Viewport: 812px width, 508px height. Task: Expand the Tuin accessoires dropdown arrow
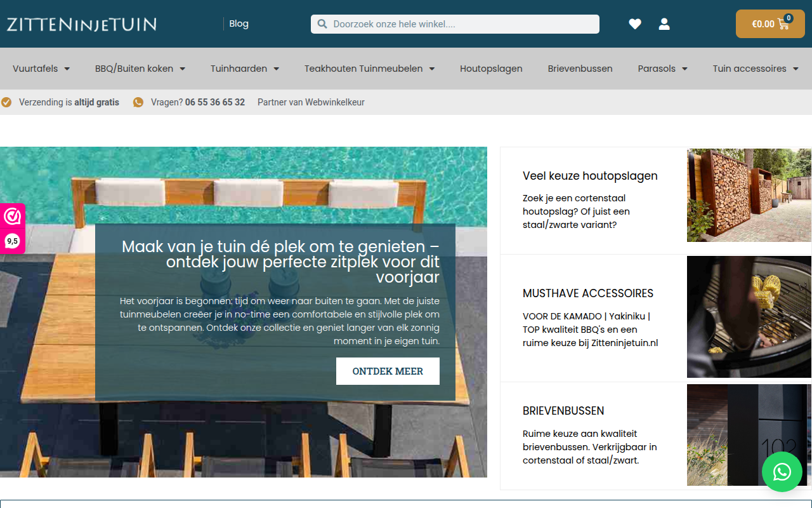(796, 69)
